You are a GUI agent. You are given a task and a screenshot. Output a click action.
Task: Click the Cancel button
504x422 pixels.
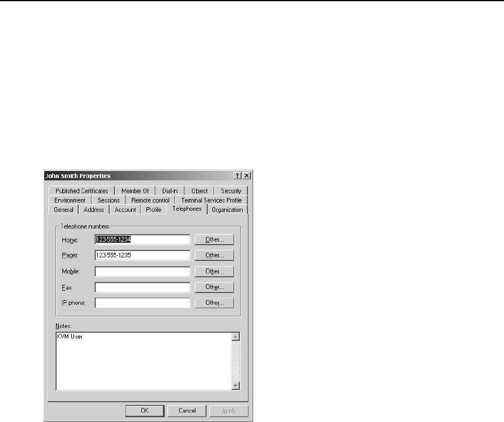(187, 411)
